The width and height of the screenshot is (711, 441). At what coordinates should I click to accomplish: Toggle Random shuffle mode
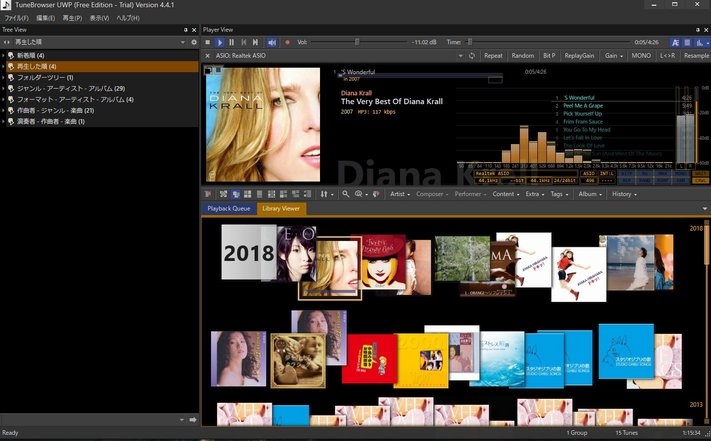pyautogui.click(x=522, y=56)
